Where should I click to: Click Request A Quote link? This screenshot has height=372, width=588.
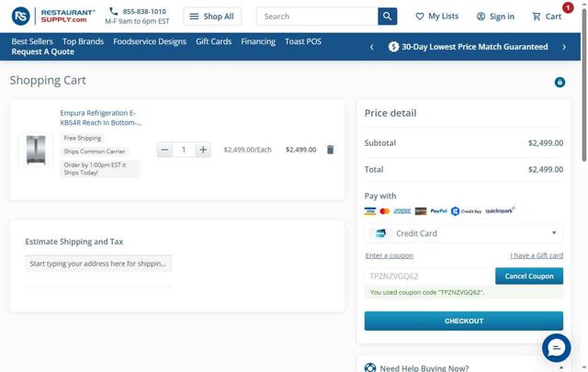point(43,51)
